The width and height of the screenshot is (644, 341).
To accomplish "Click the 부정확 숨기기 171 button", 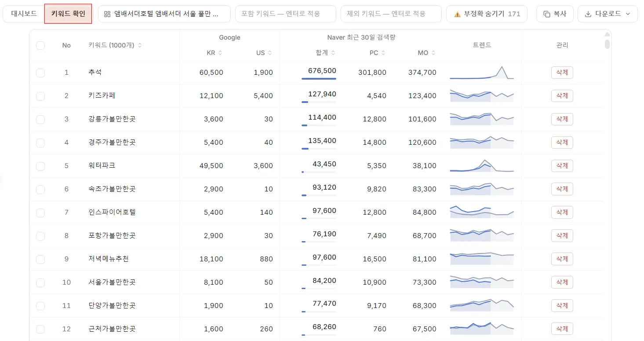I will coord(487,14).
